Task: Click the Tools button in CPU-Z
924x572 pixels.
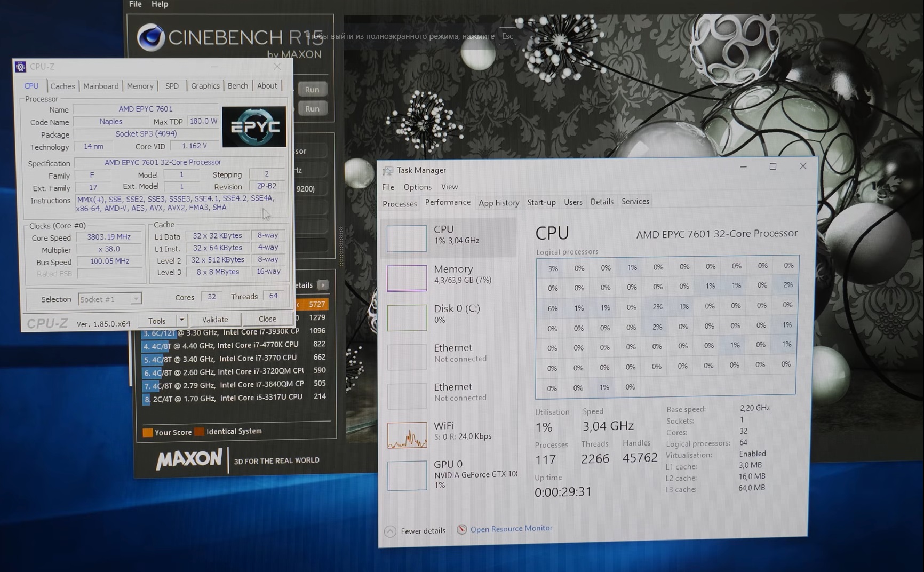Action: 157,320
